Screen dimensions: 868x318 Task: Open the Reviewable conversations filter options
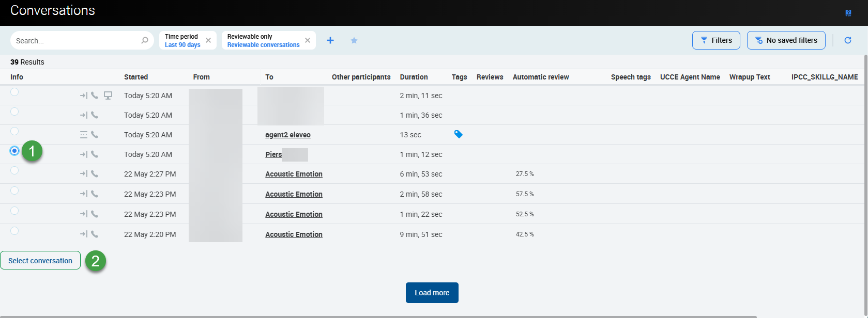click(x=263, y=41)
